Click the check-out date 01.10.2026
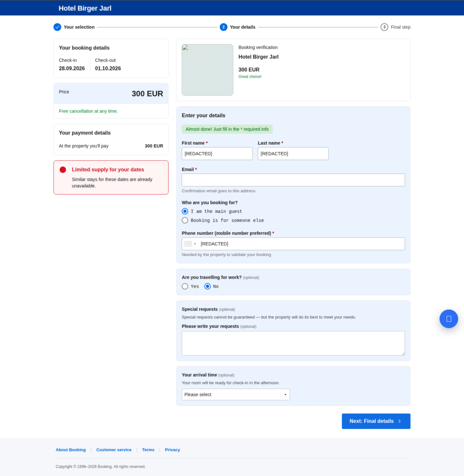Screen dimensions: 464x476 108,68
